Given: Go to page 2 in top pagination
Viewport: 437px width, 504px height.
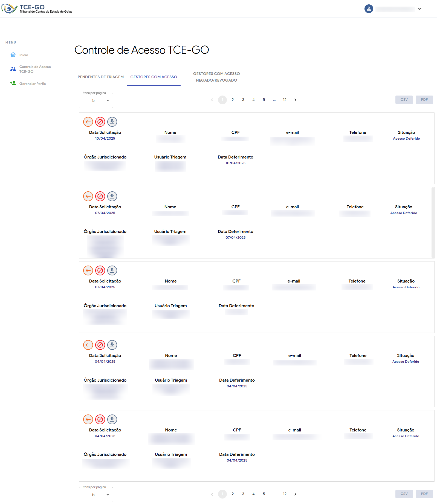Looking at the screenshot, I should click(233, 100).
